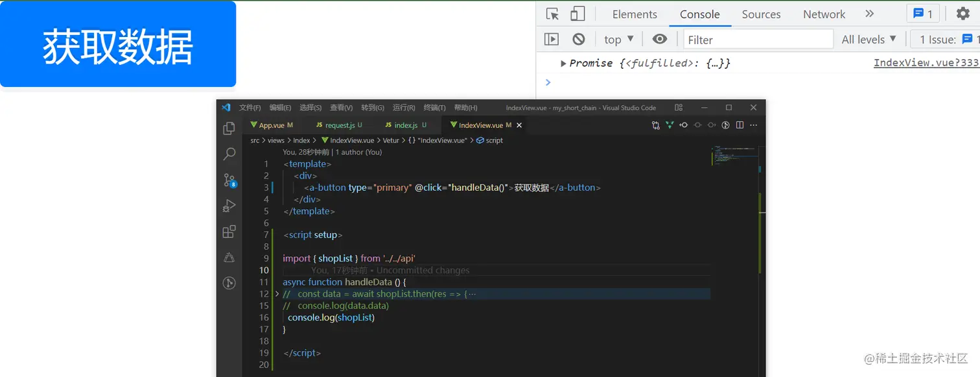Open the 文件(F) menu in VS Code
Screen dimensions: 980x377
[250, 108]
